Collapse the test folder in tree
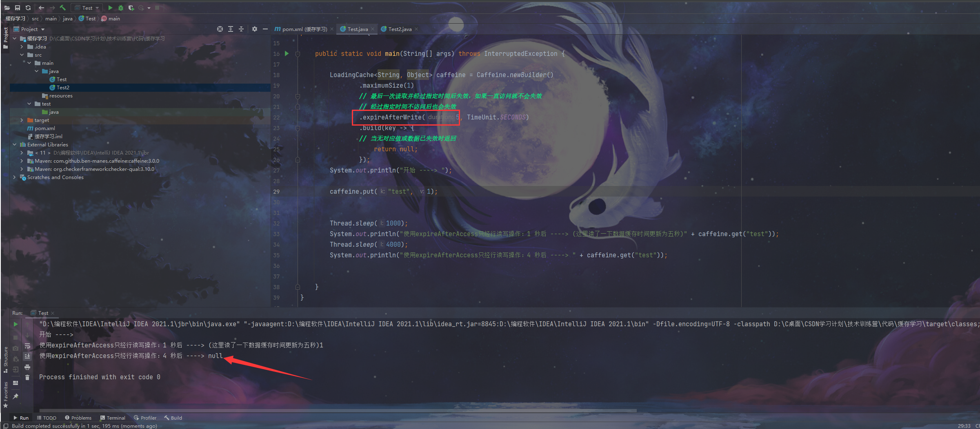The image size is (980, 429). (x=29, y=104)
